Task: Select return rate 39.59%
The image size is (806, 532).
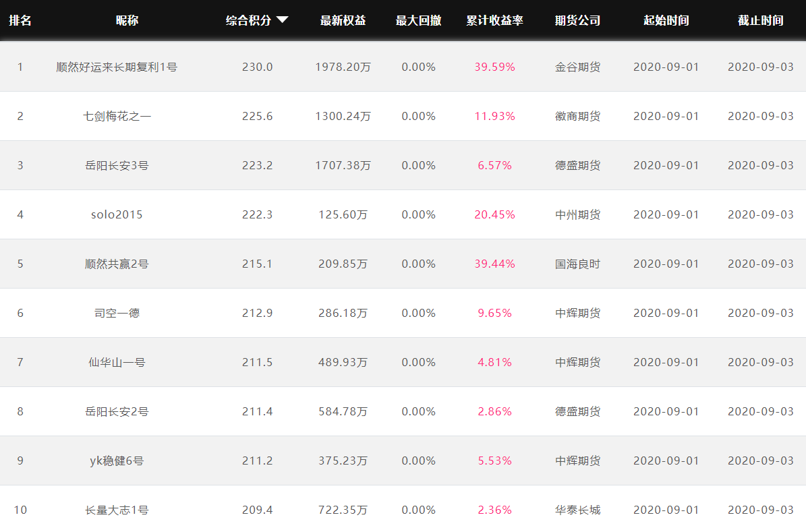Action: click(x=494, y=67)
